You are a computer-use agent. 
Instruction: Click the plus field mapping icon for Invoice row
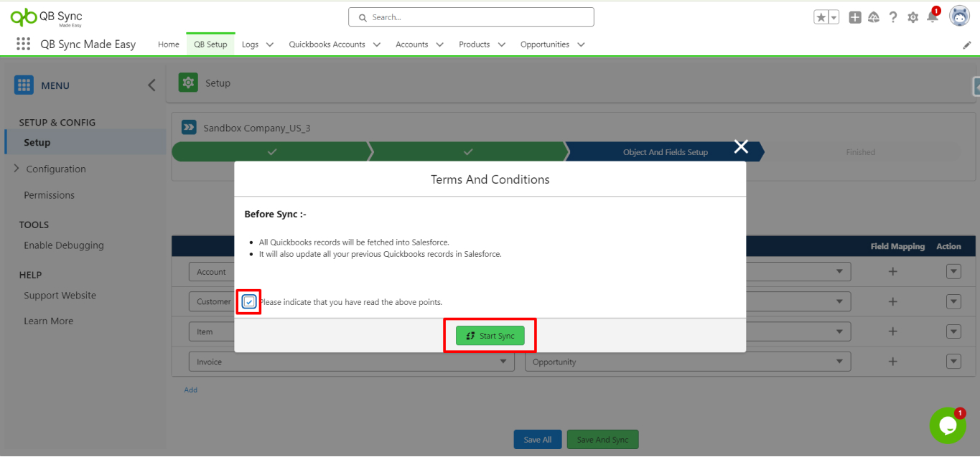[892, 362]
